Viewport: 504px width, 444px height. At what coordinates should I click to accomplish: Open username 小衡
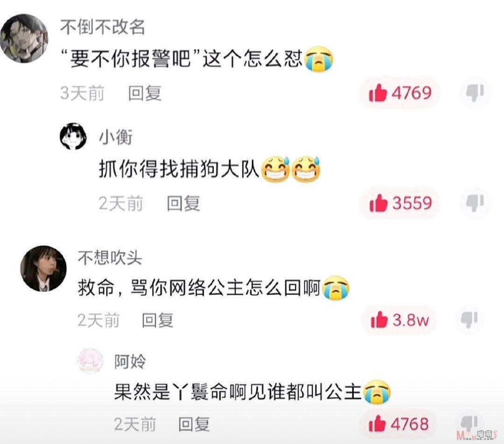pos(116,138)
